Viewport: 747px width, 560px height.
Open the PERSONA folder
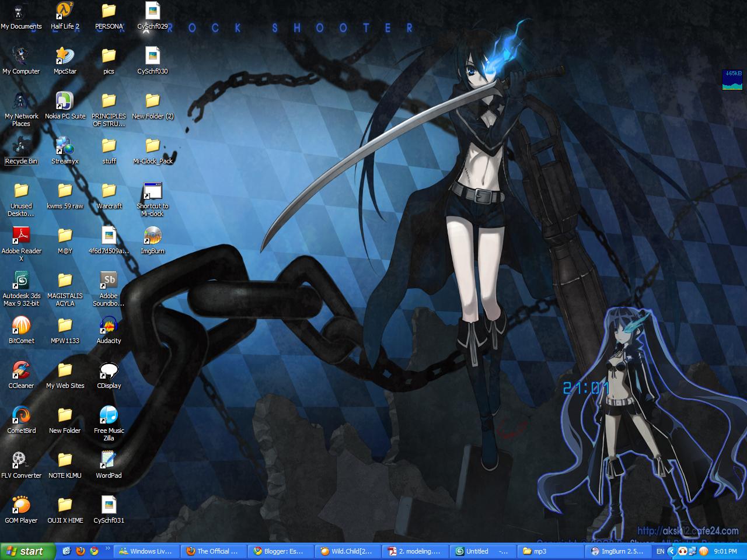pos(109,16)
